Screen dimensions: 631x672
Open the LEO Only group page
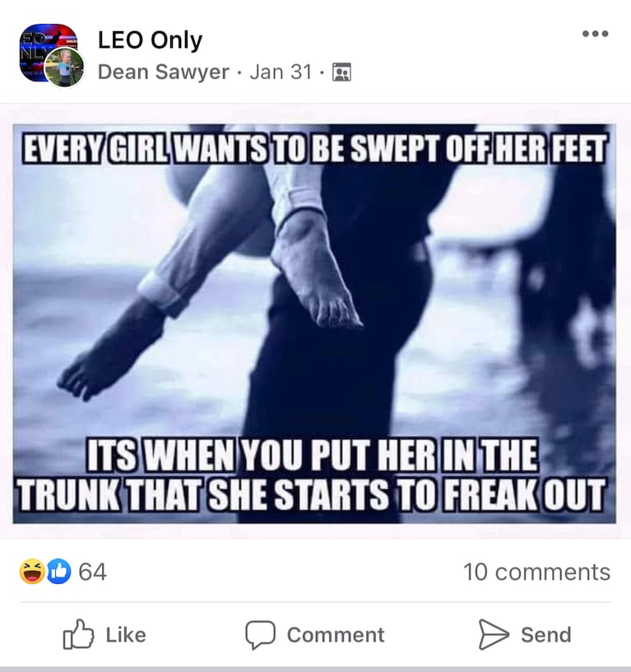point(150,40)
